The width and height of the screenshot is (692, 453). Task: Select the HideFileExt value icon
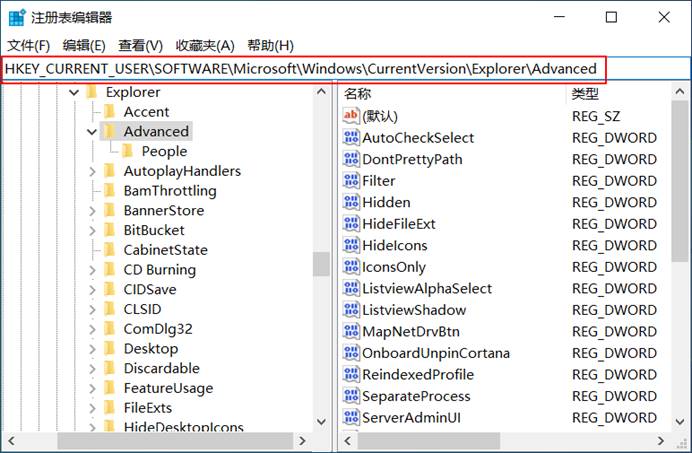pyautogui.click(x=350, y=224)
